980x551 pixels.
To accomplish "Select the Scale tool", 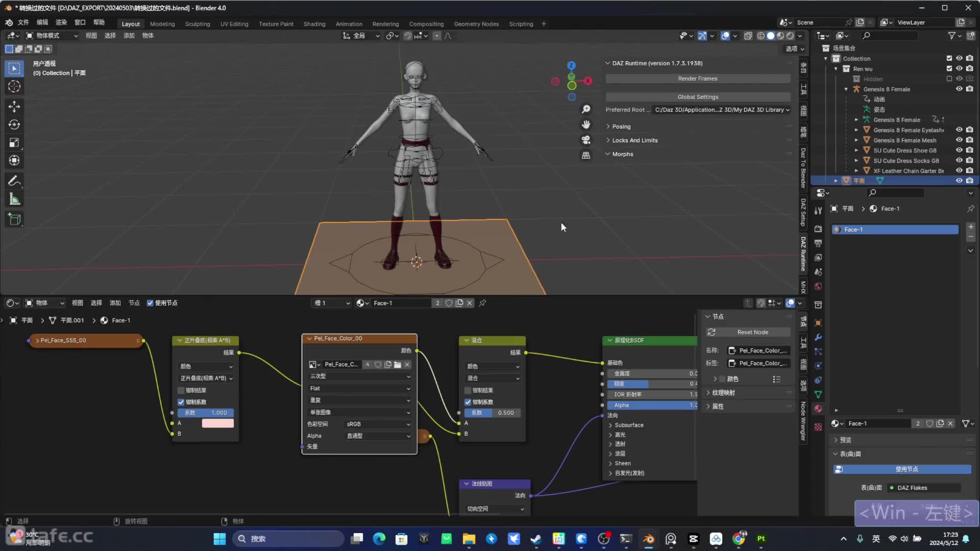I will 14,143.
